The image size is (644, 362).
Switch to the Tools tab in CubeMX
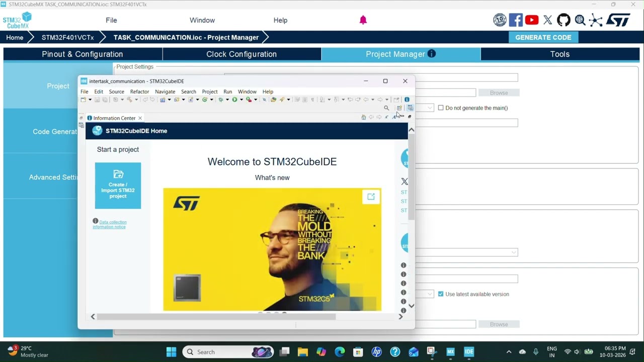(x=559, y=54)
